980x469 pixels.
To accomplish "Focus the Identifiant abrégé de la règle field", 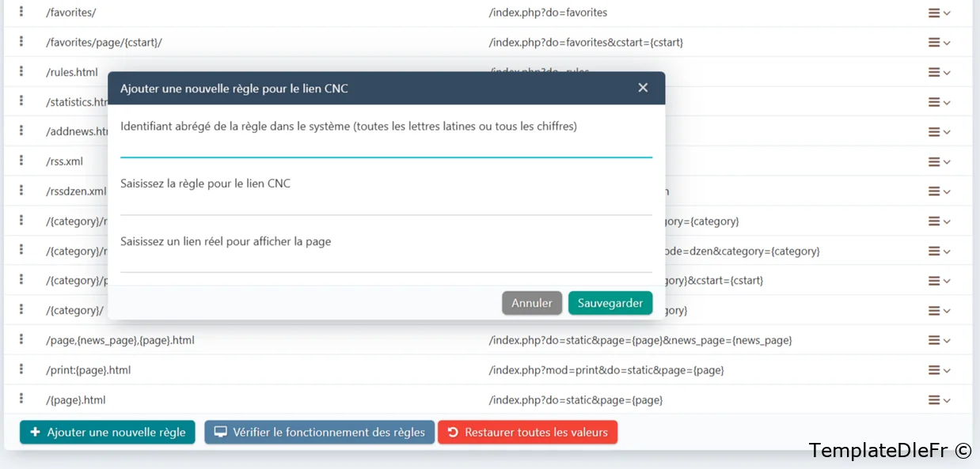I will 386,146.
